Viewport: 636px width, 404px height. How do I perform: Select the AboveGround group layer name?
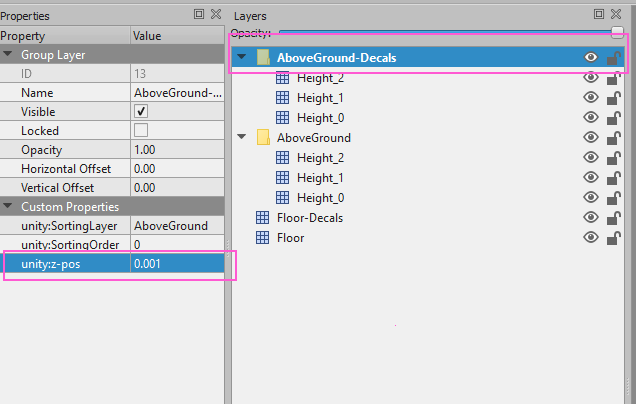[x=314, y=138]
